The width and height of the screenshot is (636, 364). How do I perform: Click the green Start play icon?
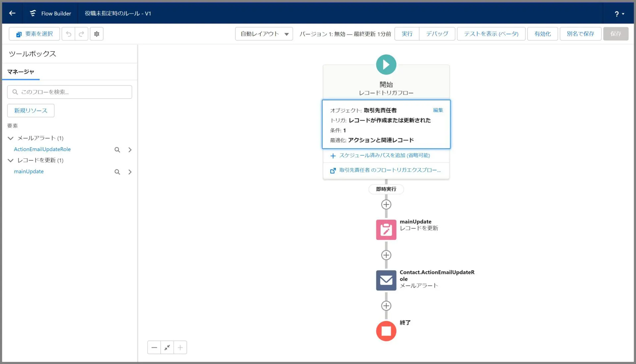tap(386, 65)
